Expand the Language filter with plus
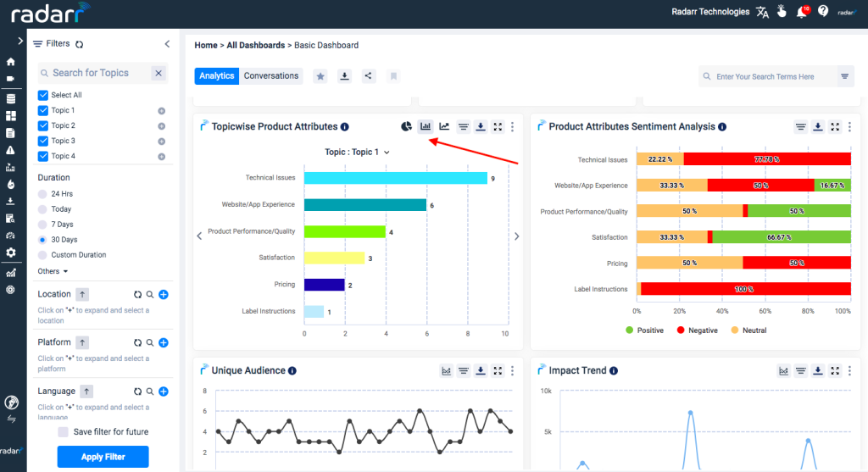The height and width of the screenshot is (472, 868). click(x=164, y=391)
